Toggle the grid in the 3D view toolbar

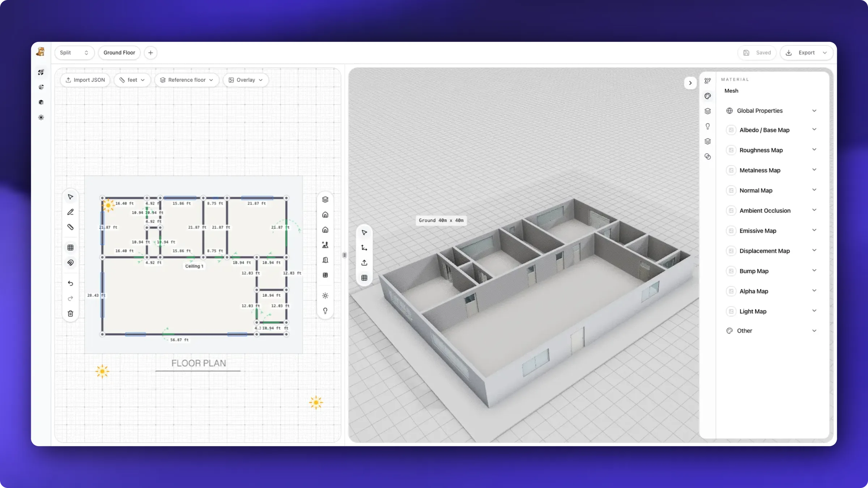coord(364,278)
